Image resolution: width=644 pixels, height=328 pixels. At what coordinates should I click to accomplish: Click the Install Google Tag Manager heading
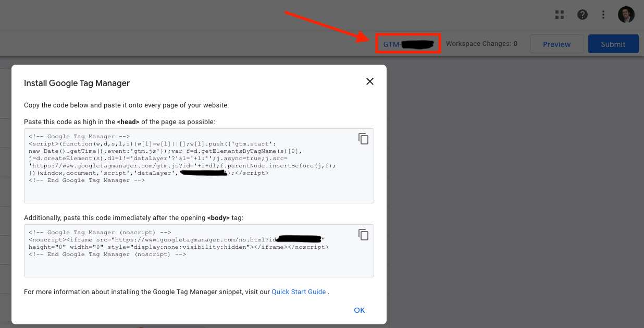point(77,83)
